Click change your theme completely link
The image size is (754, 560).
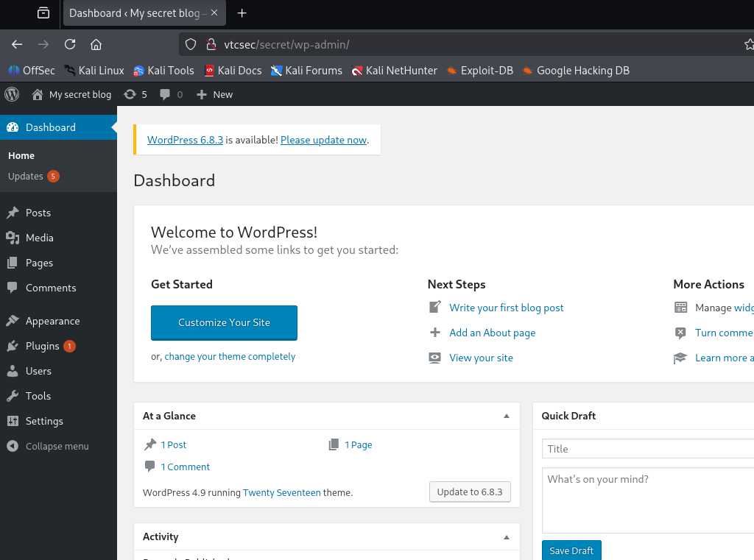point(230,356)
